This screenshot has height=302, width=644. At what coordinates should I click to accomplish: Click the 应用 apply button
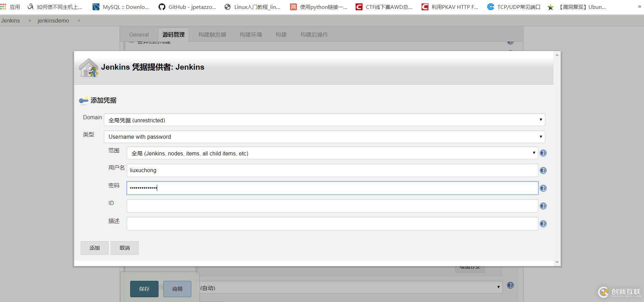tap(177, 289)
